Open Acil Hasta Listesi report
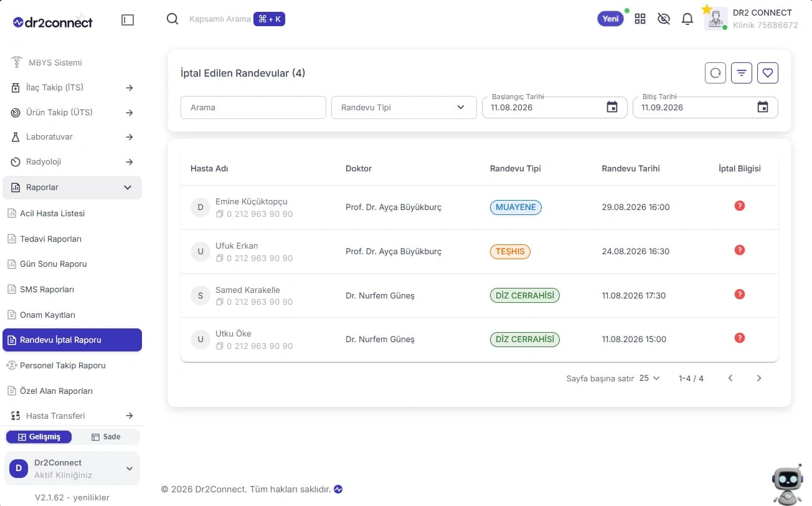Viewport: 812px width, 506px height. [72, 213]
